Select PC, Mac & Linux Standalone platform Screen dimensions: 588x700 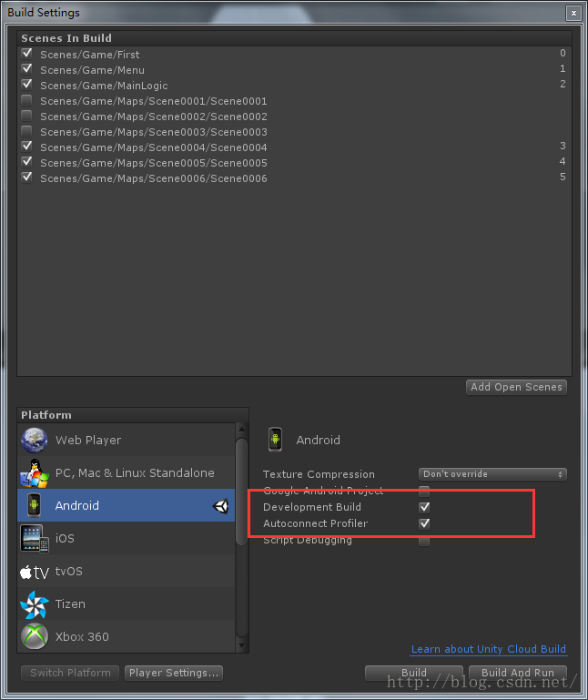coord(126,473)
